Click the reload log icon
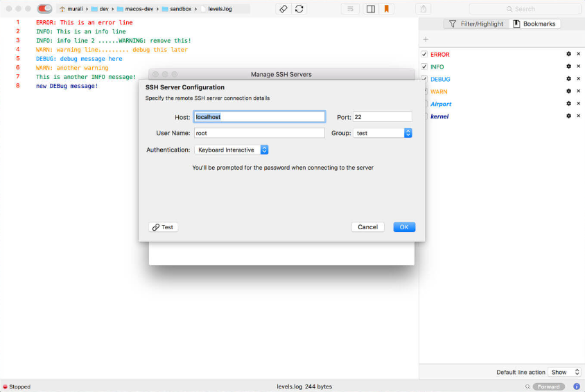This screenshot has height=392, width=585. [299, 9]
